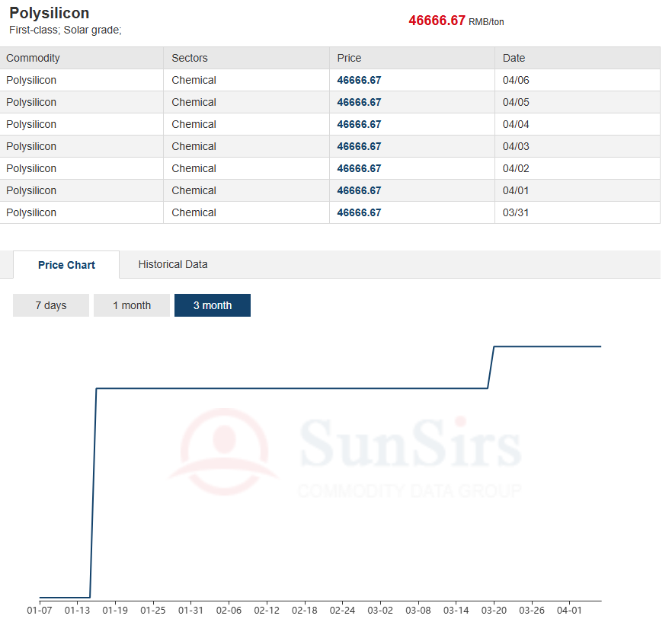672x622 pixels.
Task: Select the 1 month range button
Action: pyautogui.click(x=132, y=305)
